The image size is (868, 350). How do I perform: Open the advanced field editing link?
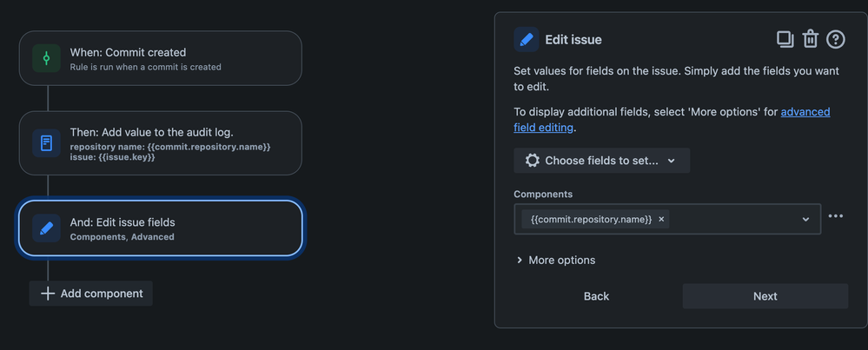click(672, 120)
